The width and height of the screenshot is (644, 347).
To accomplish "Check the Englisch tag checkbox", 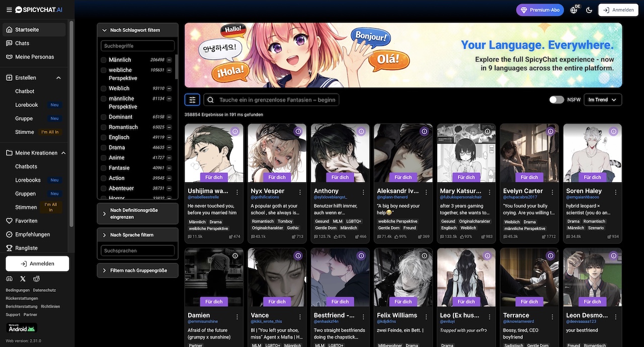I will point(104,137).
